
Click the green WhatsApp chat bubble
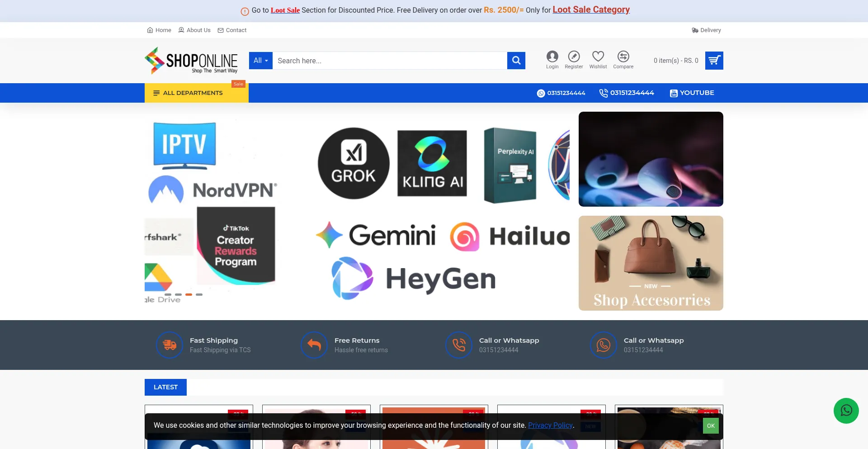click(846, 411)
